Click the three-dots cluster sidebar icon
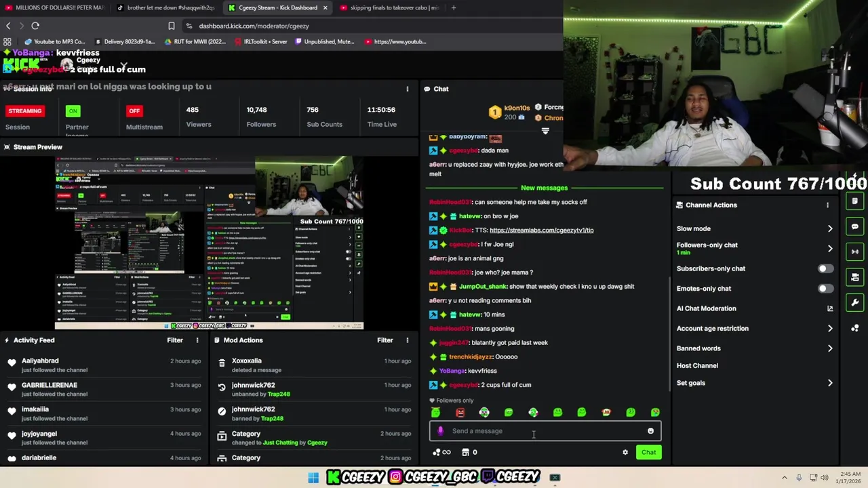This screenshot has width=868, height=488. click(x=855, y=328)
